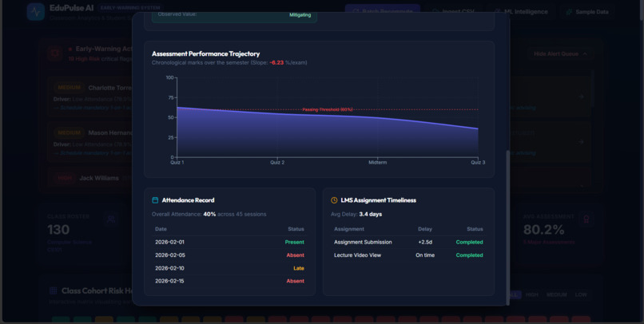Select the LOW risk filter tab
Viewport: 644px width, 324px height.
[x=581, y=294]
